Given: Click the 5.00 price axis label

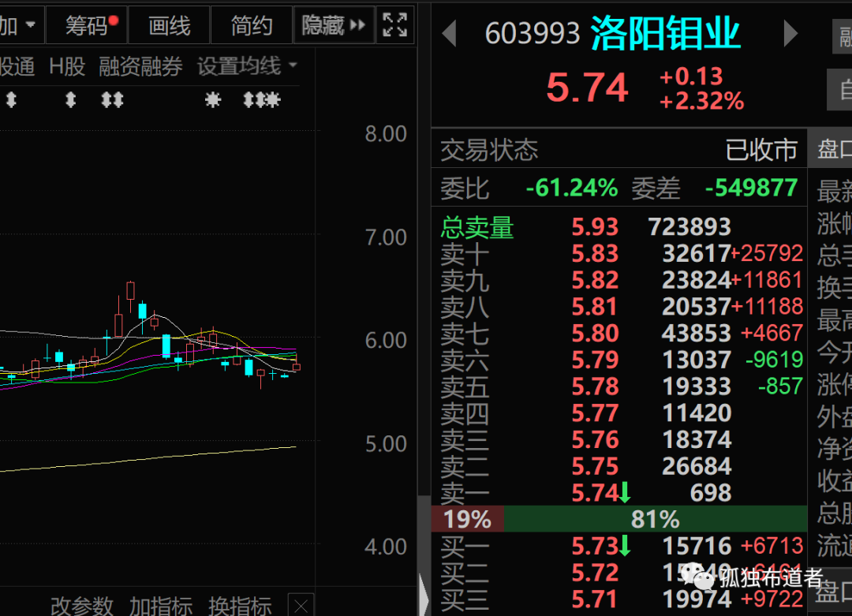Looking at the screenshot, I should (x=386, y=444).
